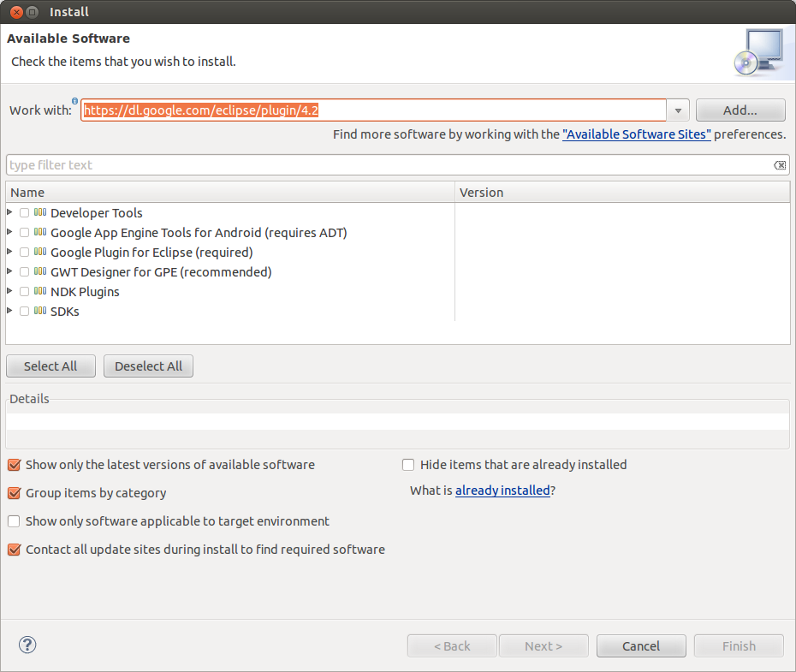
Task: Click the clear filter text icon
Action: (x=780, y=165)
